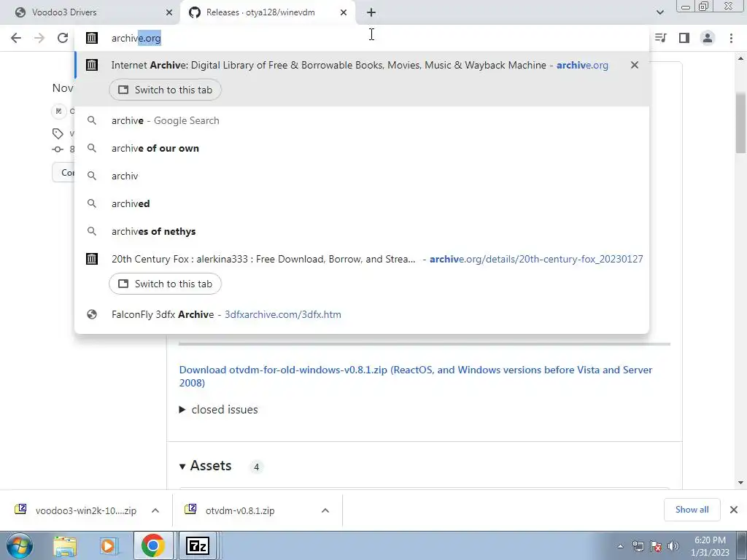Screen dimensions: 747x560
Task: Open the media controls icon in toolbar
Action: (661, 38)
